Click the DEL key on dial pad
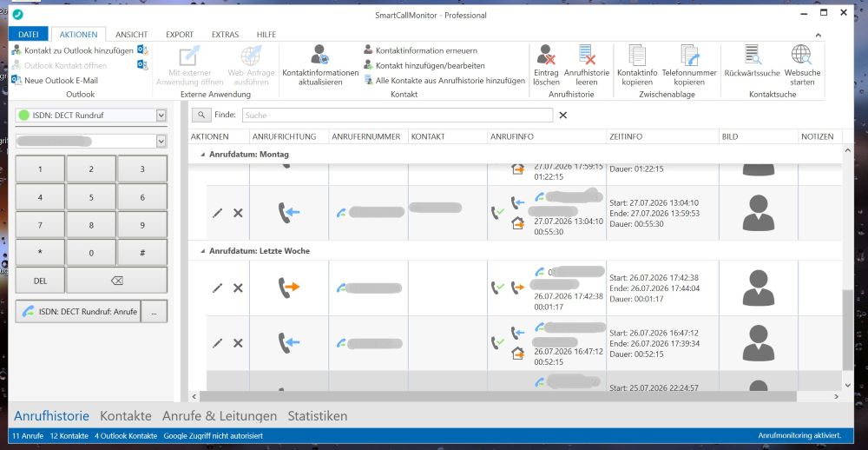 (x=40, y=281)
